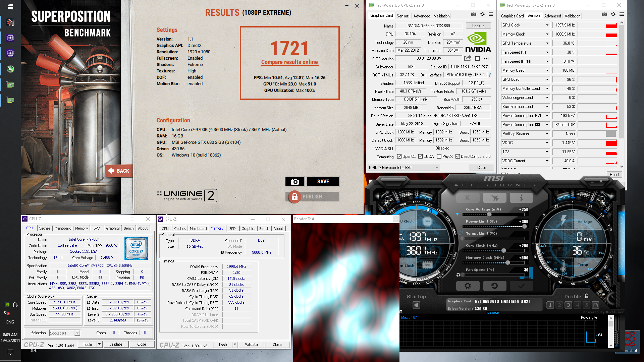This screenshot has width=644, height=362.
Task: Open the PerfCap Reason sensor dropdown
Action: point(547,134)
